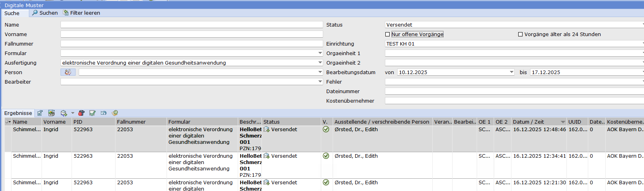644x191 pixels.
Task: Sort by Ausstellende / verschreibende Person header
Action: click(383, 122)
